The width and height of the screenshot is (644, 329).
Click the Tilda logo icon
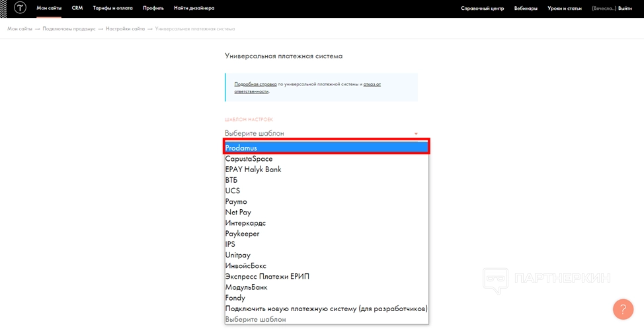click(20, 8)
